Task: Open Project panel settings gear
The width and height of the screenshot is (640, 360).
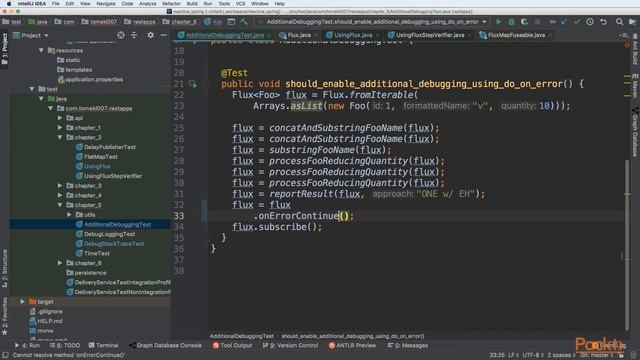Action: tap(151, 36)
